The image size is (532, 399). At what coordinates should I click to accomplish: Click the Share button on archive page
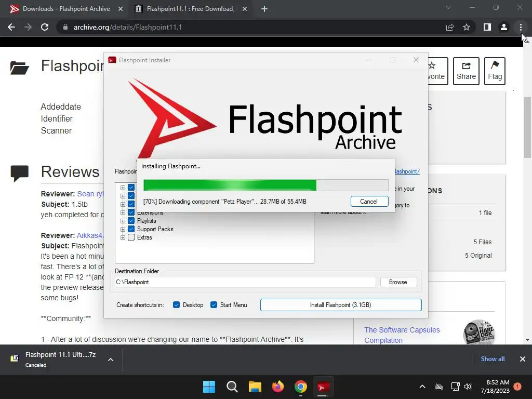(x=466, y=71)
